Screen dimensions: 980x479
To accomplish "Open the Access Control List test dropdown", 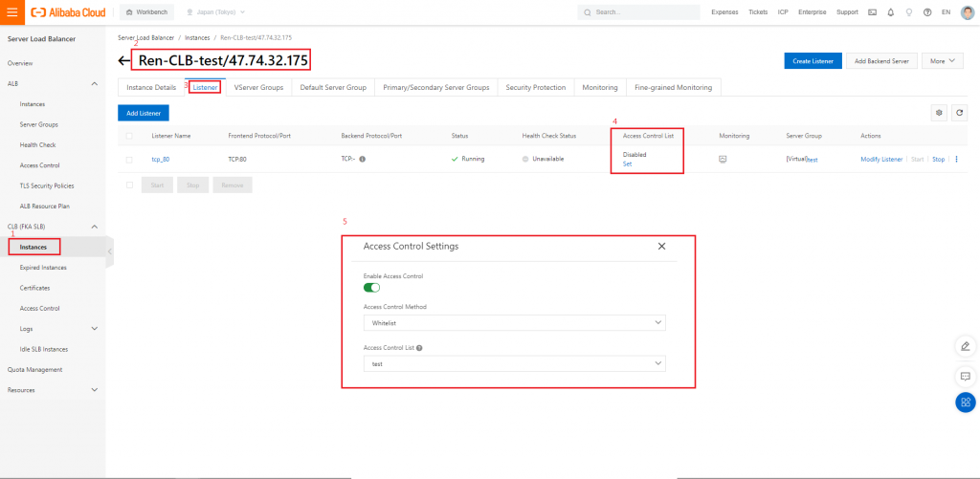I will [514, 363].
